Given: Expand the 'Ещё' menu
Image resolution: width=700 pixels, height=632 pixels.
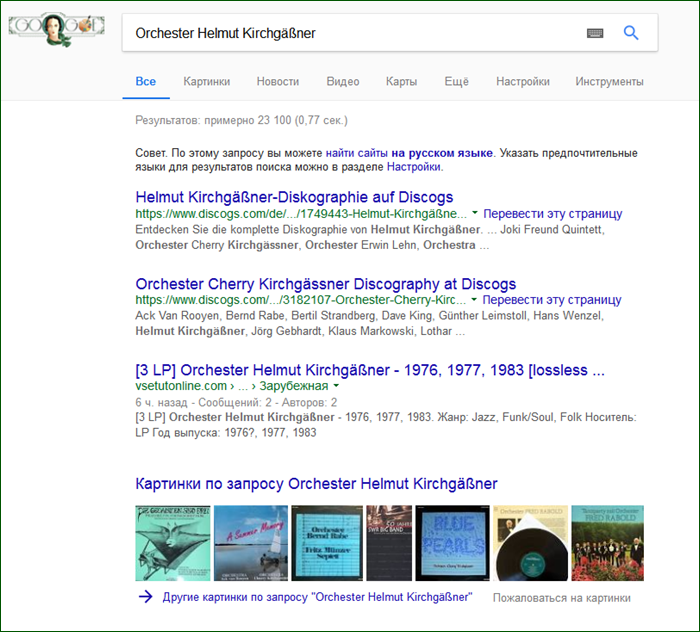Looking at the screenshot, I should click(x=456, y=82).
